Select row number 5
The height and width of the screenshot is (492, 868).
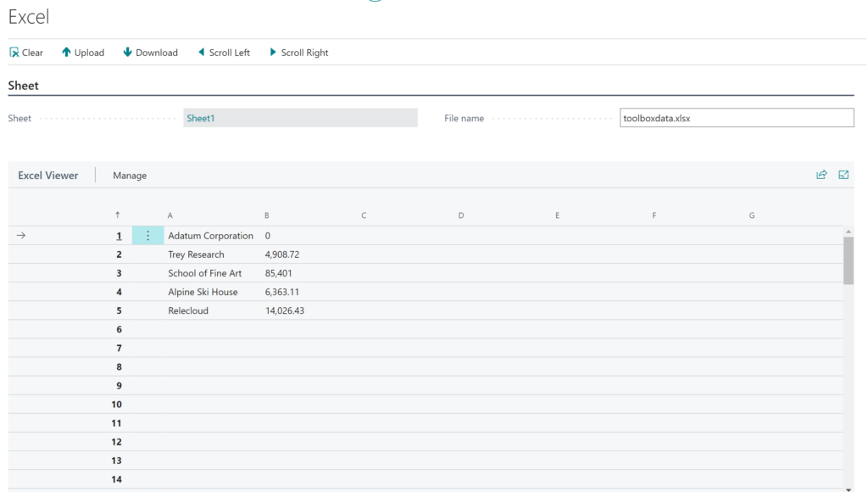(119, 311)
